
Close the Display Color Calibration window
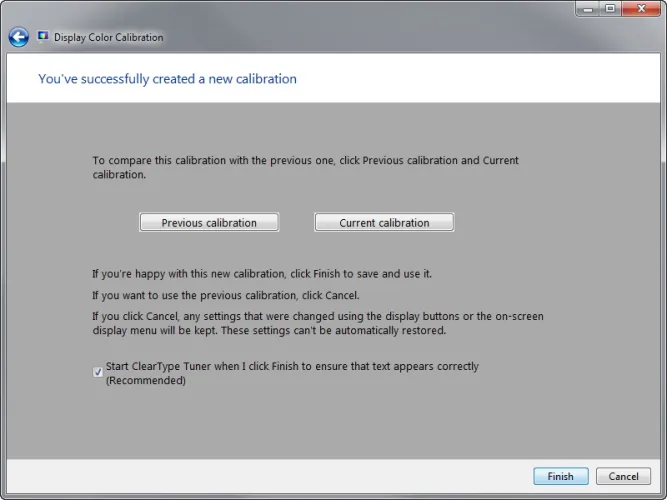[x=641, y=9]
